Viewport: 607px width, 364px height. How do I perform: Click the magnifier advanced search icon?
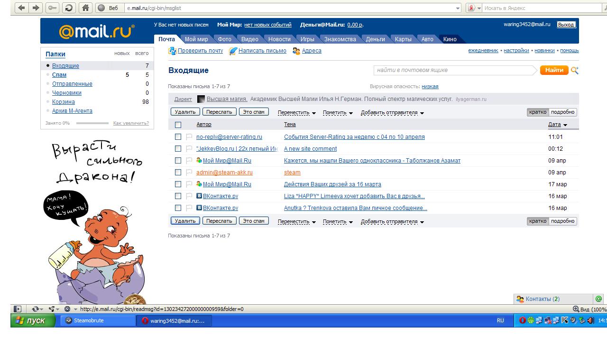(x=575, y=70)
